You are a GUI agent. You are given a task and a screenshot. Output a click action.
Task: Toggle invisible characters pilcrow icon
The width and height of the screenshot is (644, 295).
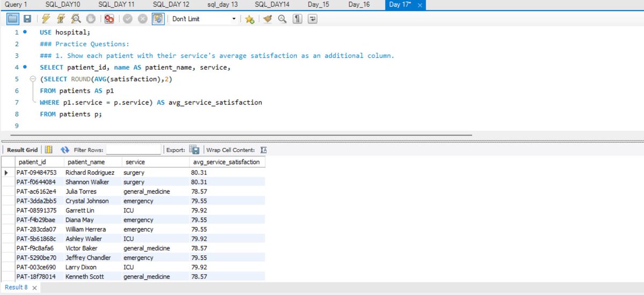click(x=297, y=19)
